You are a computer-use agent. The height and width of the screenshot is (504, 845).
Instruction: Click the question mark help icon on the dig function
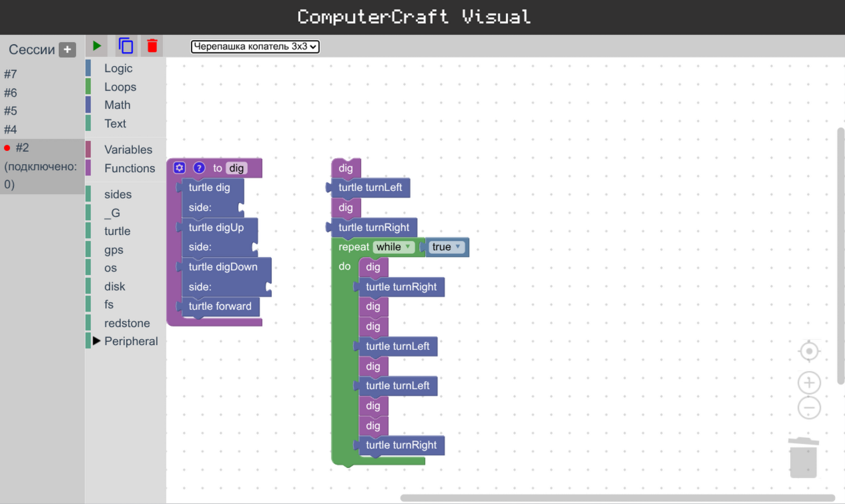click(x=199, y=168)
